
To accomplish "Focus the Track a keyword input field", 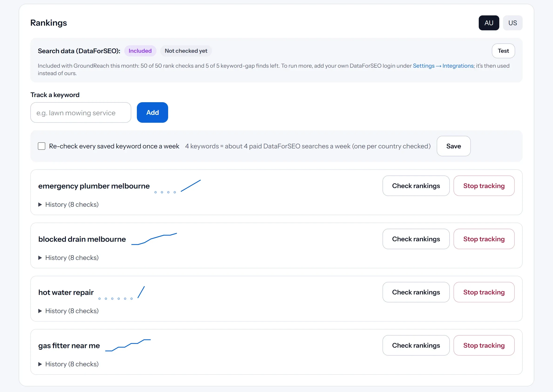I will [x=81, y=113].
